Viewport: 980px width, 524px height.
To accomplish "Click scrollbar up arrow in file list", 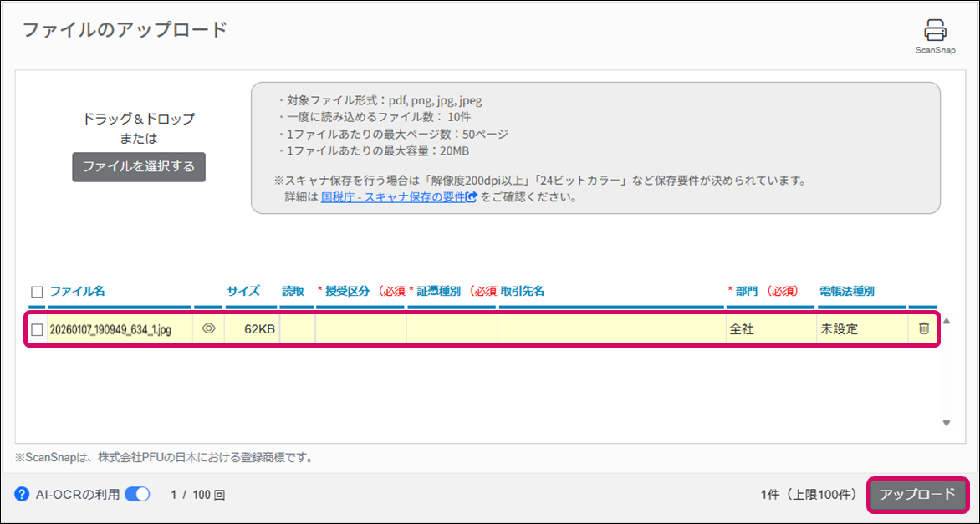I will [x=947, y=321].
